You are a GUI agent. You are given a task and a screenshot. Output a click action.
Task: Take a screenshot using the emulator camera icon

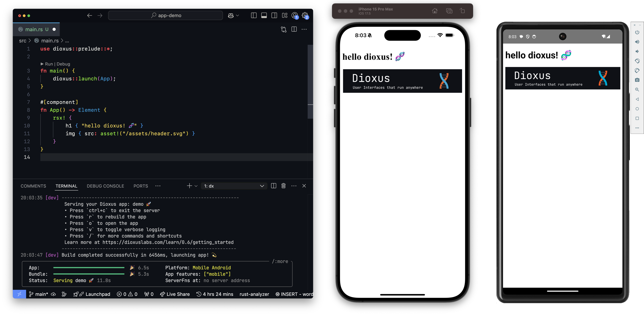point(637,80)
